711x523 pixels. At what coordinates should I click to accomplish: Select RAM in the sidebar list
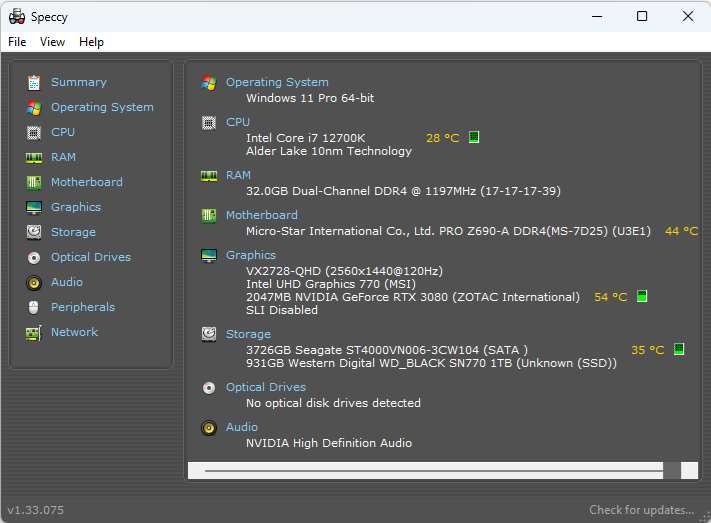point(63,157)
